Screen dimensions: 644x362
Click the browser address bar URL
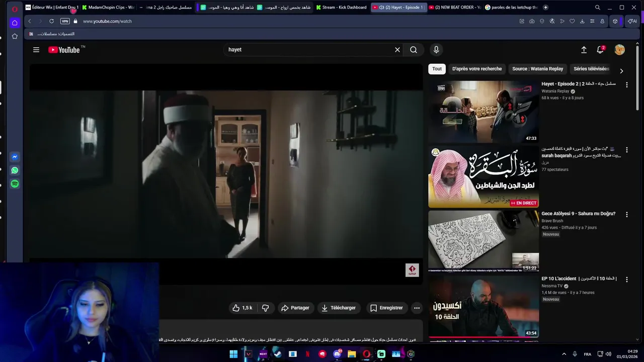click(107, 21)
